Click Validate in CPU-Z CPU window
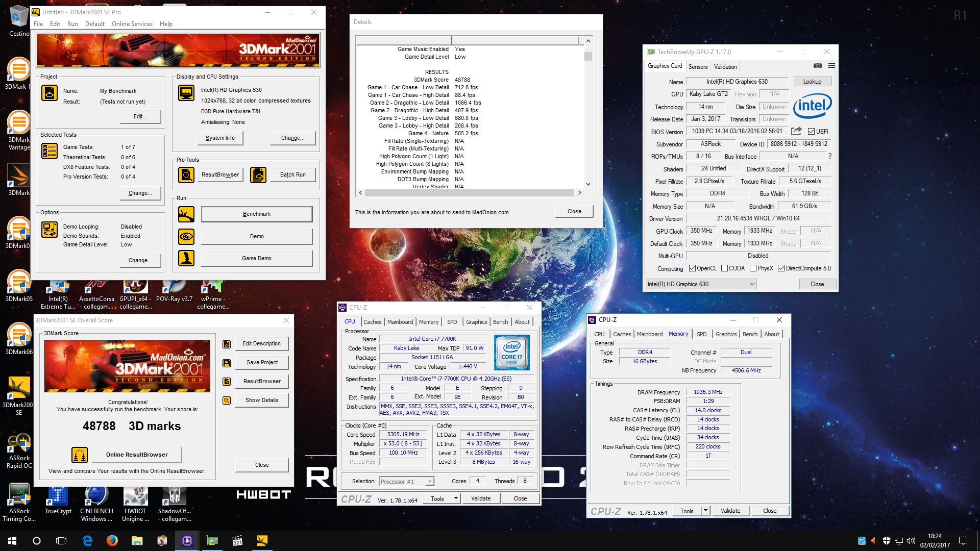This screenshot has width=980, height=551. 481,498
